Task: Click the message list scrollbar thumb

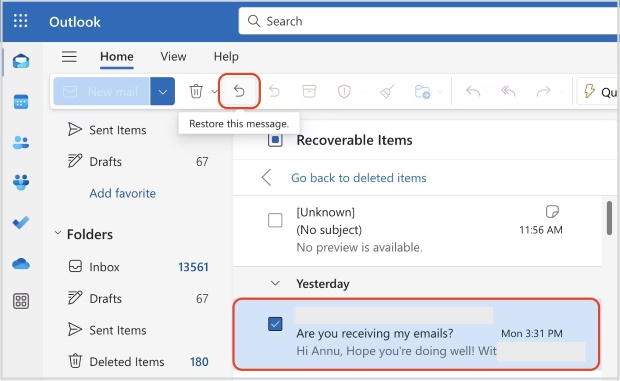Action: click(x=609, y=218)
